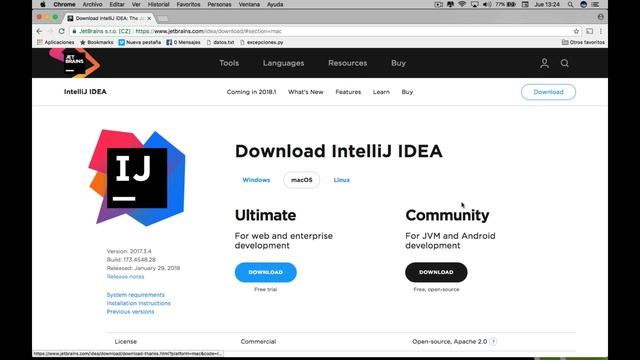
Task: Select the macOS platform option
Action: click(x=302, y=180)
